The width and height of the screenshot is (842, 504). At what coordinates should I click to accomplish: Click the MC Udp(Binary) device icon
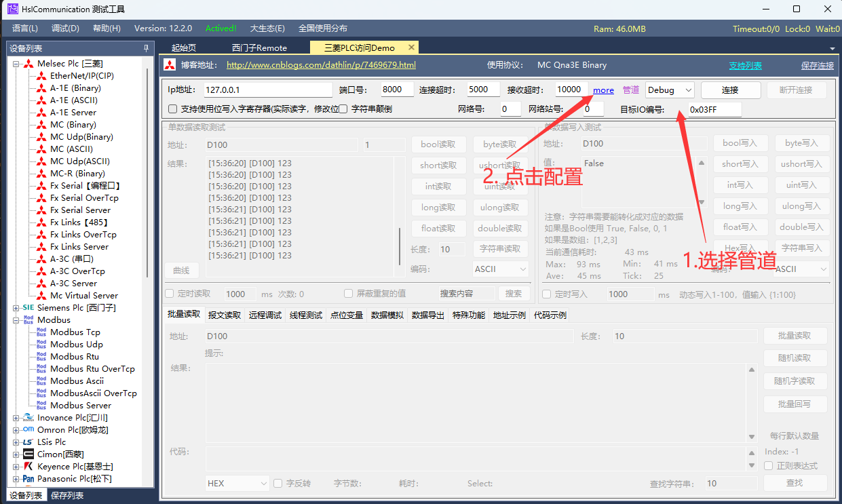[41, 137]
